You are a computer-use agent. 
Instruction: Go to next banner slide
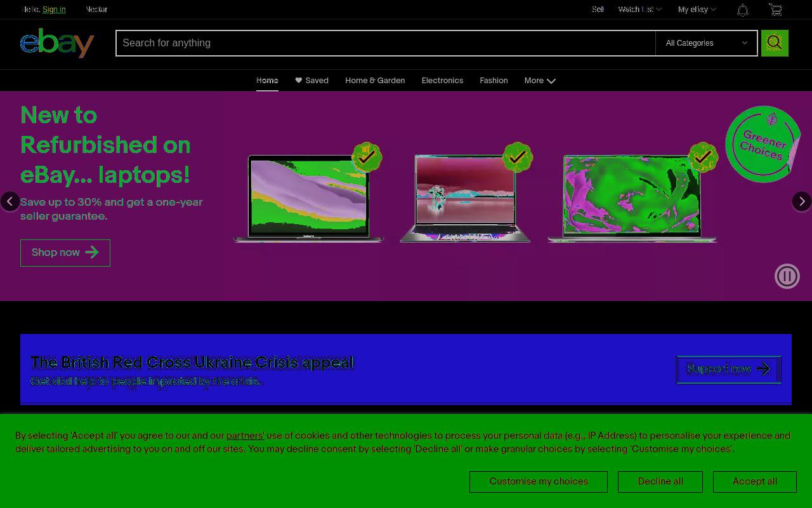[802, 201]
